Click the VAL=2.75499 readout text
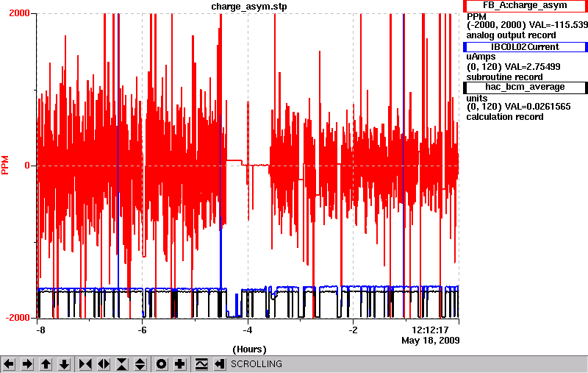588x373 pixels. coord(533,67)
